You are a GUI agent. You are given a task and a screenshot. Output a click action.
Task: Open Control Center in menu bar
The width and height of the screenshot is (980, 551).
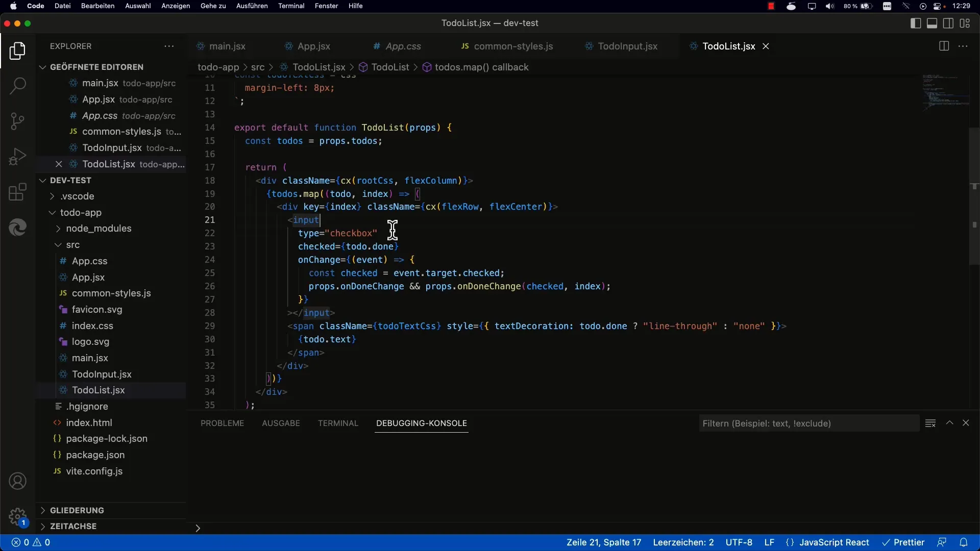tap(938, 6)
